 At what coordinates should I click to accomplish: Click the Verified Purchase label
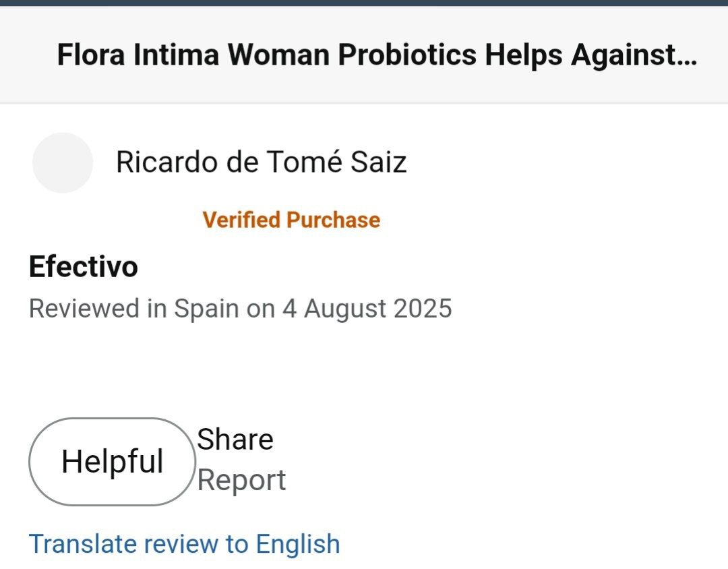(x=291, y=220)
